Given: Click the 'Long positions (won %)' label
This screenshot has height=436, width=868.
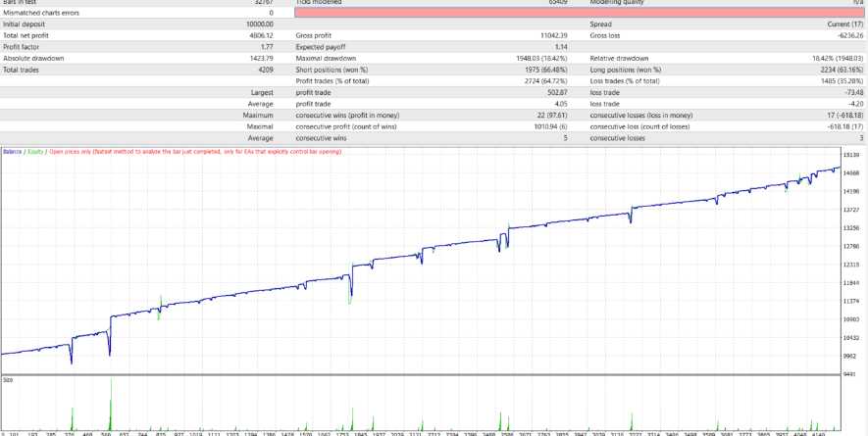Looking at the screenshot, I should [x=626, y=70].
